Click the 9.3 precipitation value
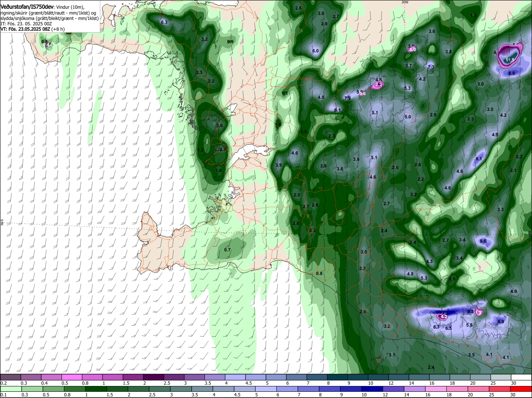Image resolution: width=532 pixels, height=398 pixels. (x=470, y=312)
